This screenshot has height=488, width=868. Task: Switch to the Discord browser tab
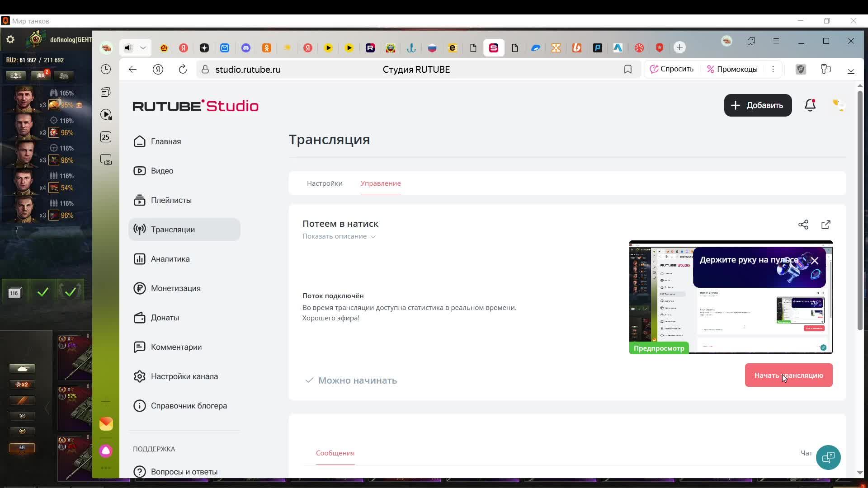246,47
